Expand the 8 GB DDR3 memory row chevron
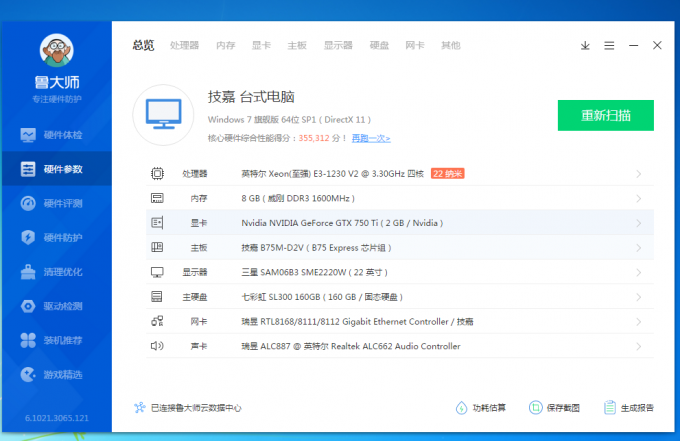This screenshot has height=441, width=680. click(x=638, y=199)
